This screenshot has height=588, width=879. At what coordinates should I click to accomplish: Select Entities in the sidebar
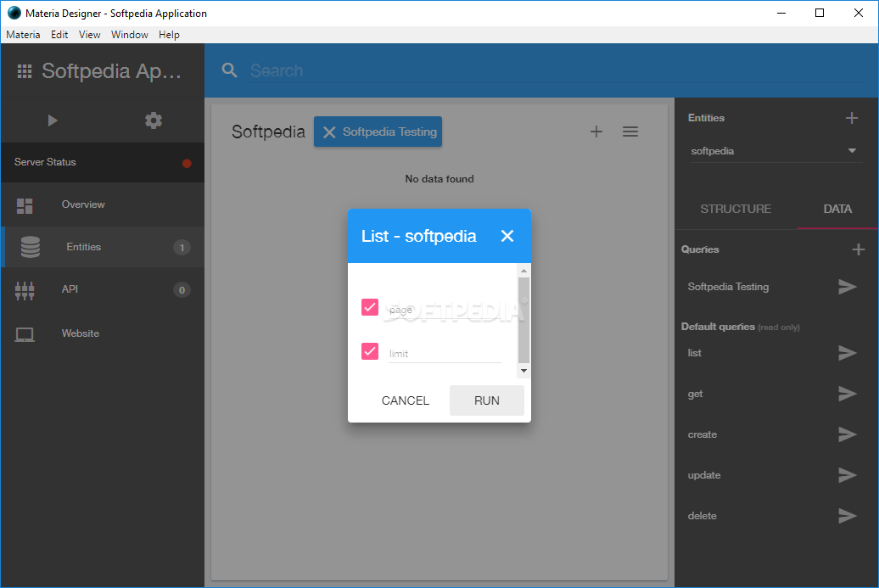103,247
